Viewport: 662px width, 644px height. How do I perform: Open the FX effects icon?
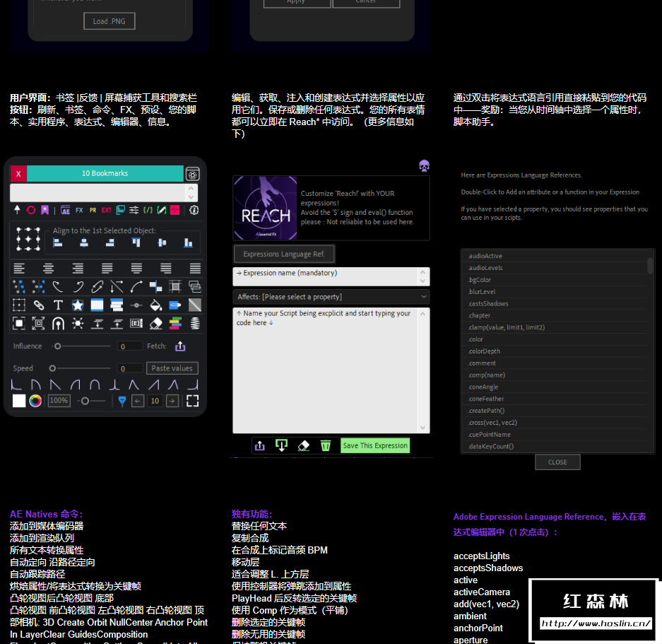pos(79,210)
